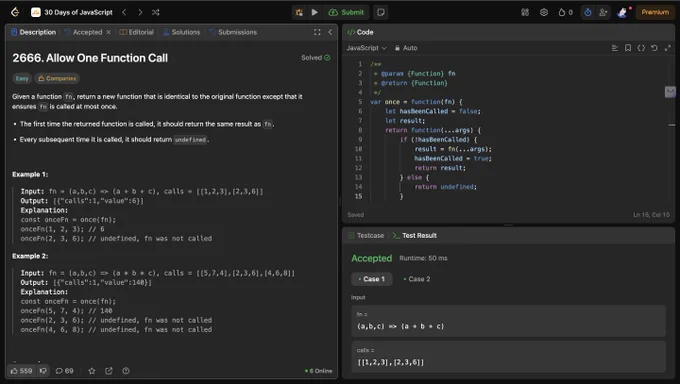
Task: Switch to the Editorial tab
Action: pyautogui.click(x=137, y=32)
